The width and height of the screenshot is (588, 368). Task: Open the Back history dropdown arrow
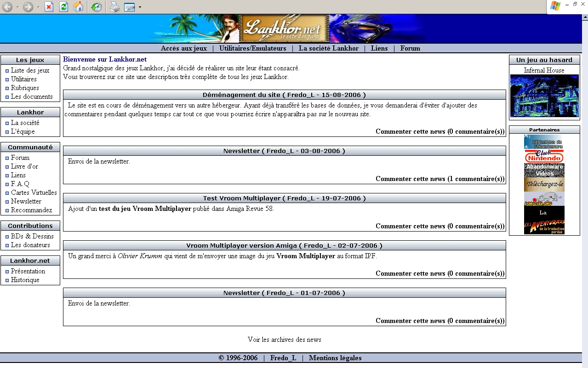pyautogui.click(x=17, y=7)
